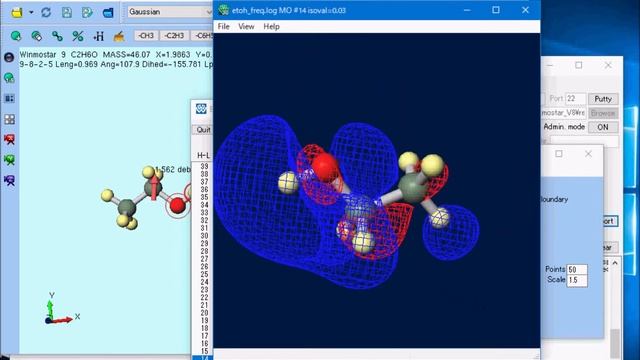The width and height of the screenshot is (640, 360).
Task: Open the dropdown arrow beside folder icon
Action: point(31,12)
